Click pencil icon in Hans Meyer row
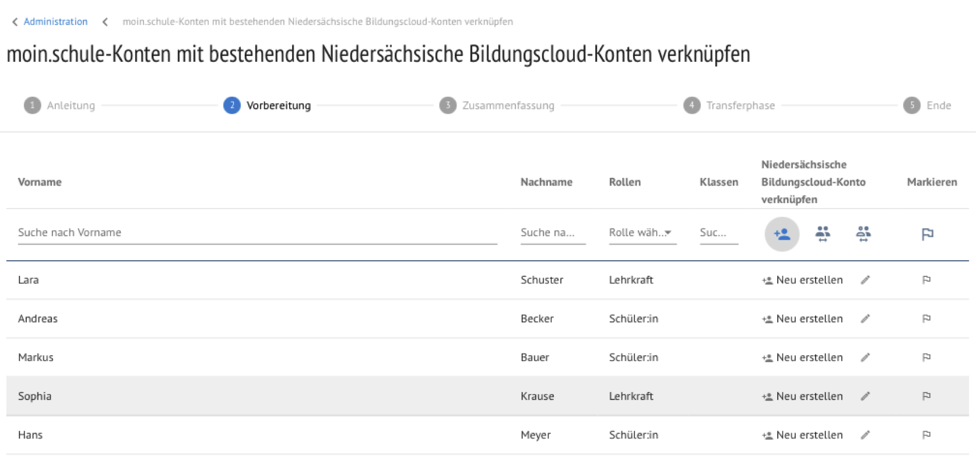980x466 pixels. [x=865, y=435]
